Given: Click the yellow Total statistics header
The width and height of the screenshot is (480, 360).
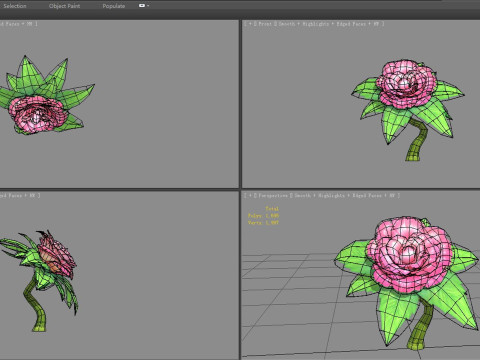Looking at the screenshot, I should (x=272, y=209).
